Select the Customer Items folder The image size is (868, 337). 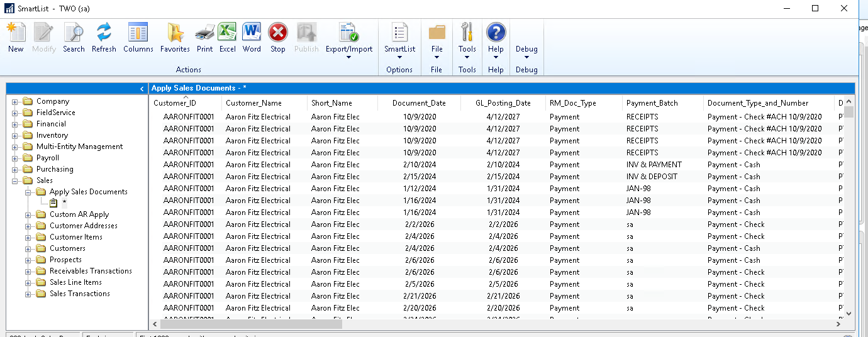pyautogui.click(x=76, y=237)
